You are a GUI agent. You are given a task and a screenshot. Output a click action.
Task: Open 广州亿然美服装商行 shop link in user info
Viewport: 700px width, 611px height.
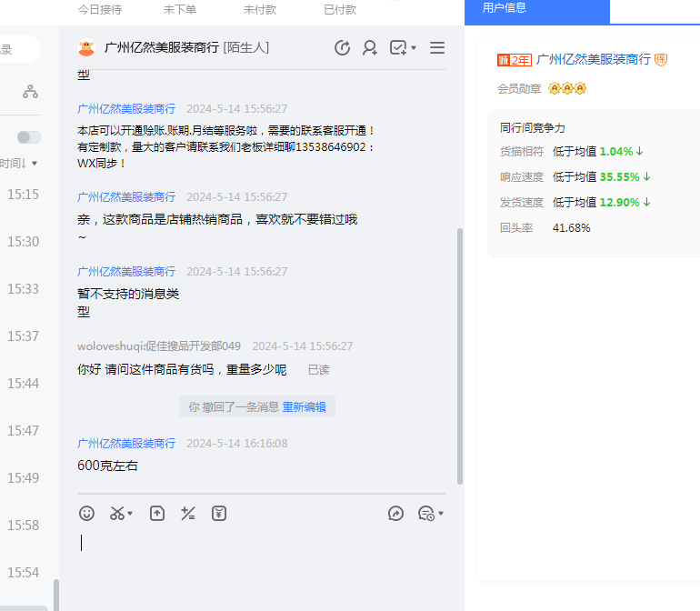(x=594, y=60)
